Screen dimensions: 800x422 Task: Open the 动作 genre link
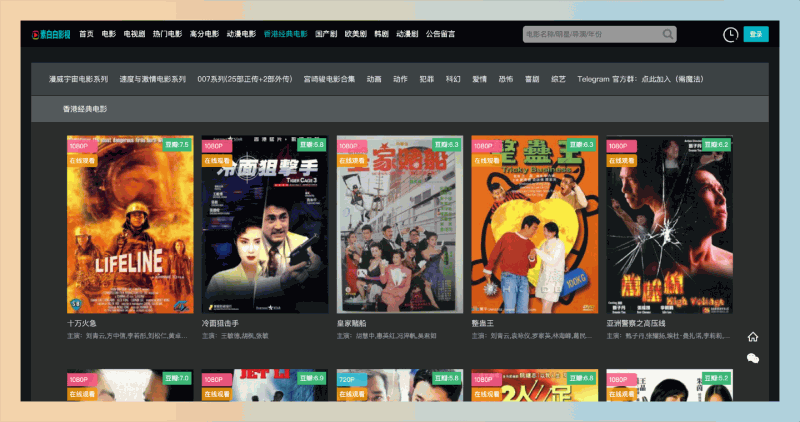coord(401,79)
